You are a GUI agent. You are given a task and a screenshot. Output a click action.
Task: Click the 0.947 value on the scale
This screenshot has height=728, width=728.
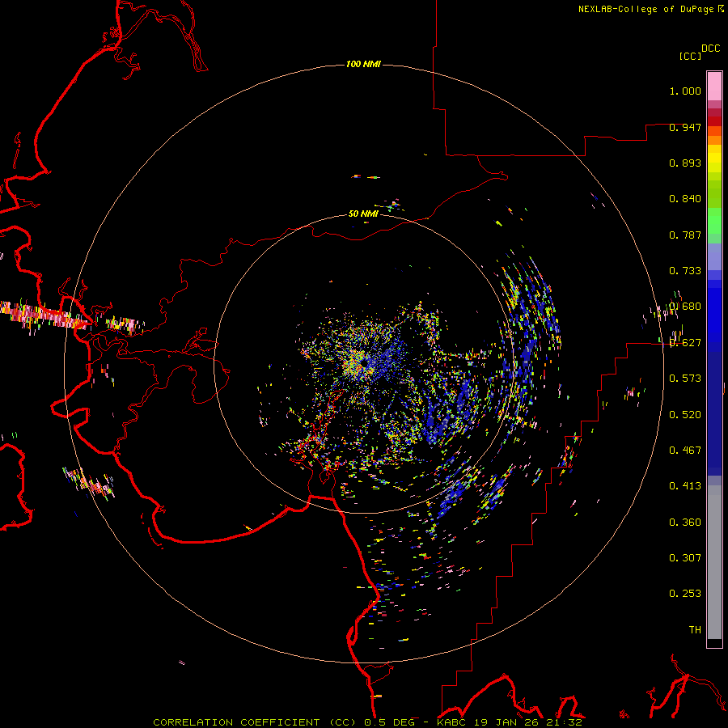pos(685,127)
